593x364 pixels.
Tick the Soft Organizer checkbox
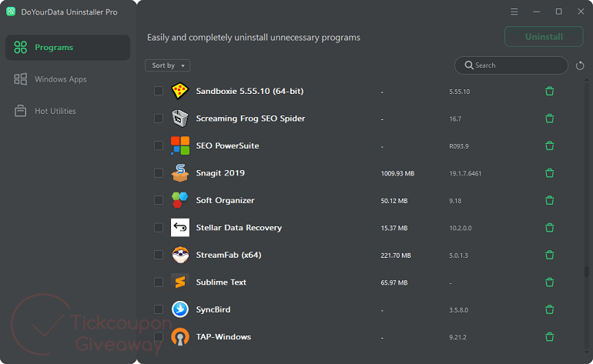[159, 200]
